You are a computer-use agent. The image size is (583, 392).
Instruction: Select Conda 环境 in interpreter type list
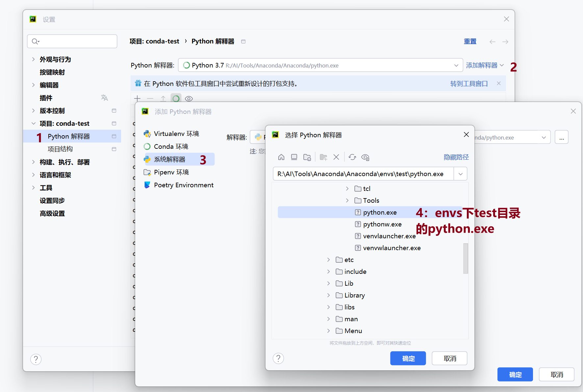pyautogui.click(x=171, y=146)
